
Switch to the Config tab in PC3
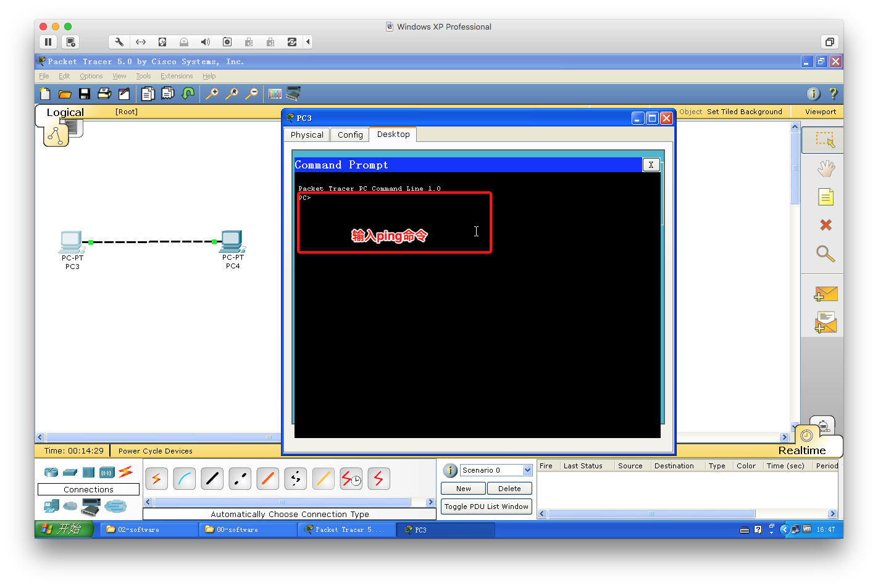350,135
